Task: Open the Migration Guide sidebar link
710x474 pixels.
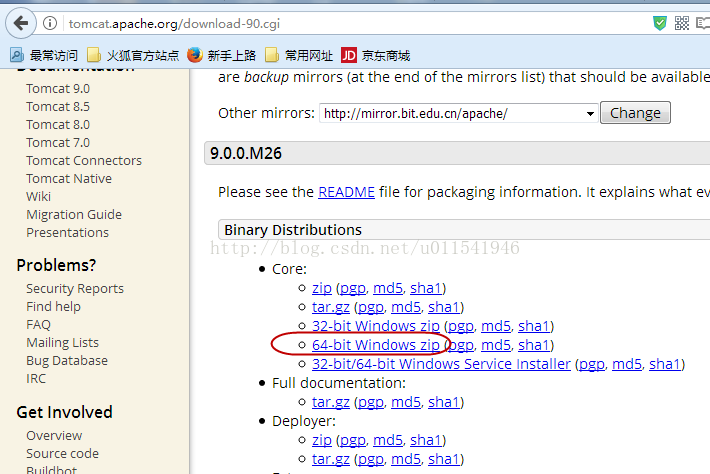Action: tap(74, 215)
